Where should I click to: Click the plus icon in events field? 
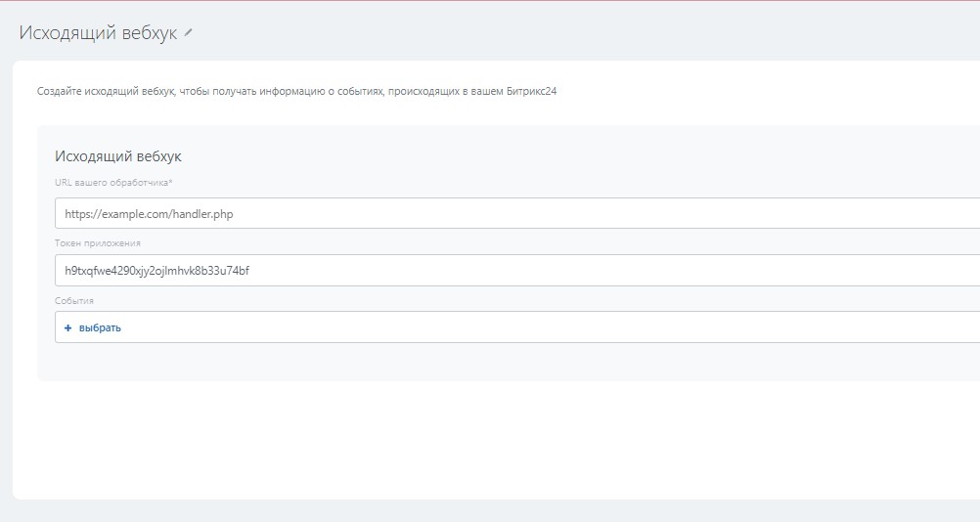click(x=68, y=327)
